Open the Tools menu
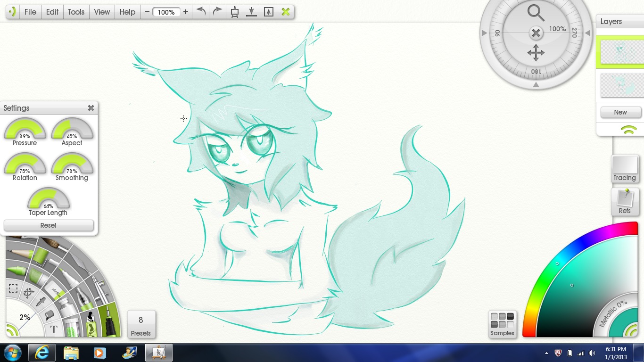Viewport: 644px width, 362px height. point(76,12)
